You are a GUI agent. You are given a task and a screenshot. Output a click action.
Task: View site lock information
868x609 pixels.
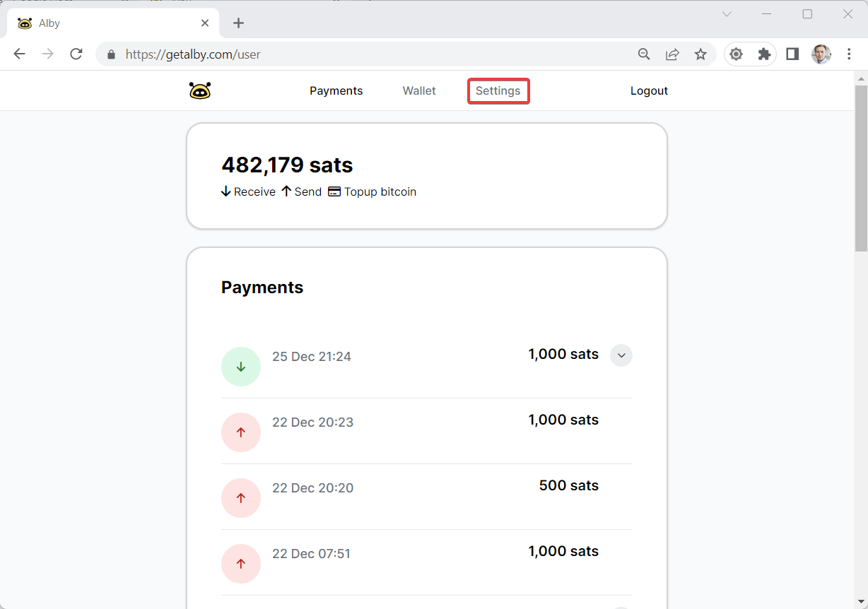110,54
